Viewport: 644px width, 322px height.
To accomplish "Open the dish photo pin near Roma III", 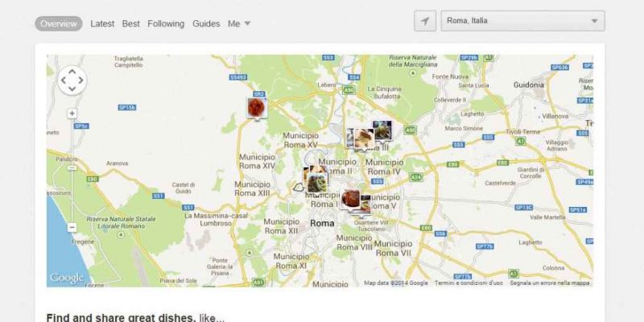I will tap(364, 138).
